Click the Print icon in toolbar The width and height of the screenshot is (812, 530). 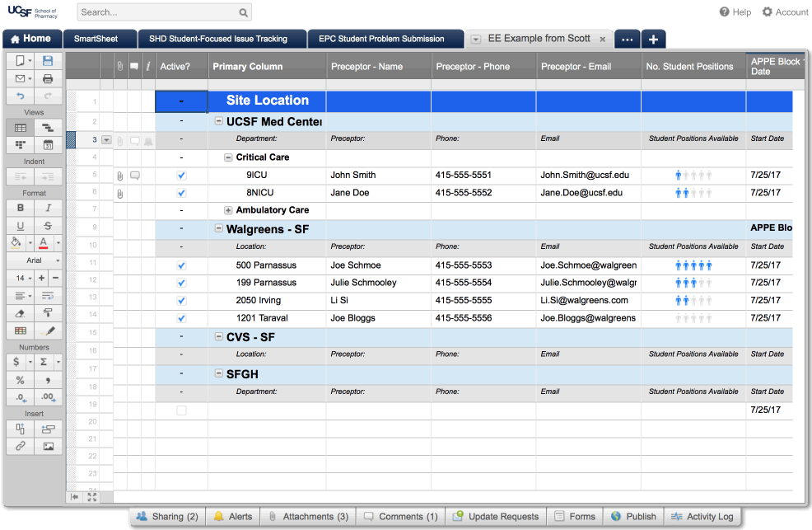coord(48,79)
